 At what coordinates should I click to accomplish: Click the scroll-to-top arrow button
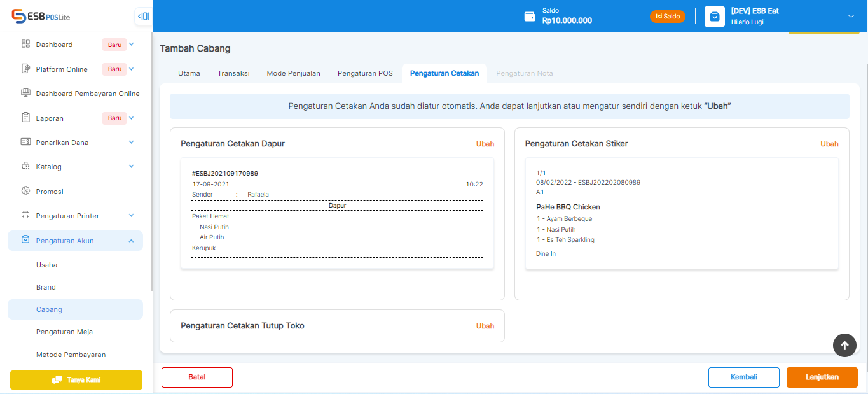[x=844, y=345]
